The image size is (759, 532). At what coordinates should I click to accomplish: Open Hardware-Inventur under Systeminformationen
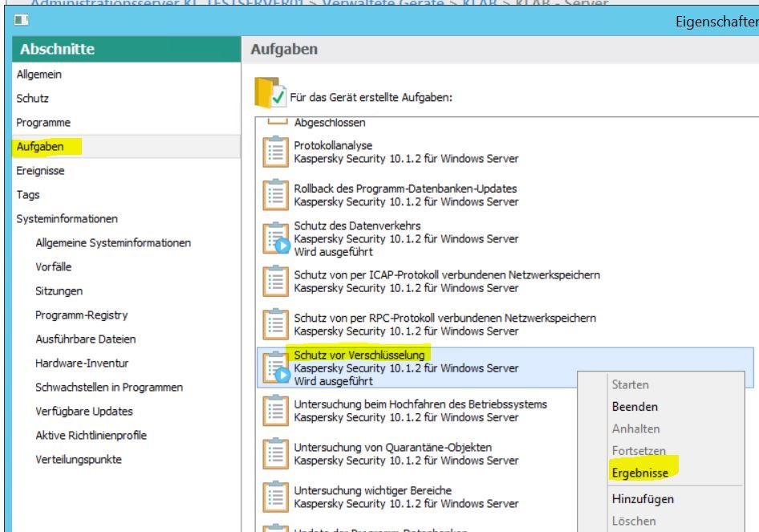point(82,363)
